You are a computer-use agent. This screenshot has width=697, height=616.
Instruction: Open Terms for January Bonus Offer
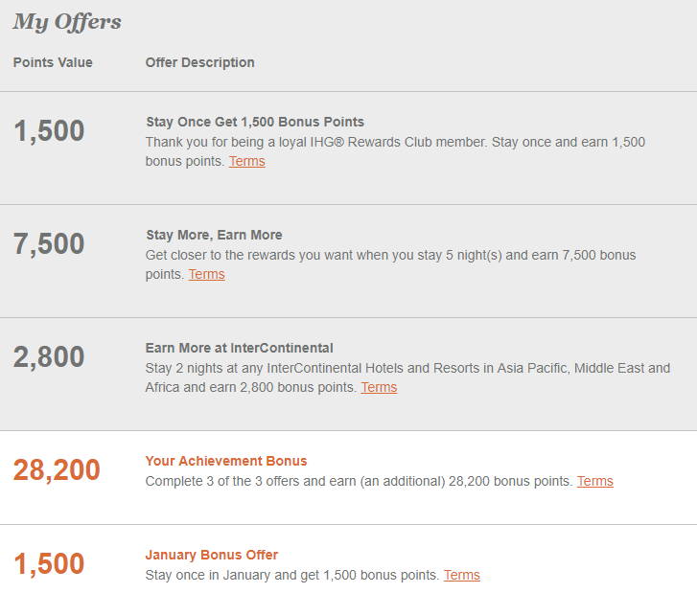coord(462,575)
